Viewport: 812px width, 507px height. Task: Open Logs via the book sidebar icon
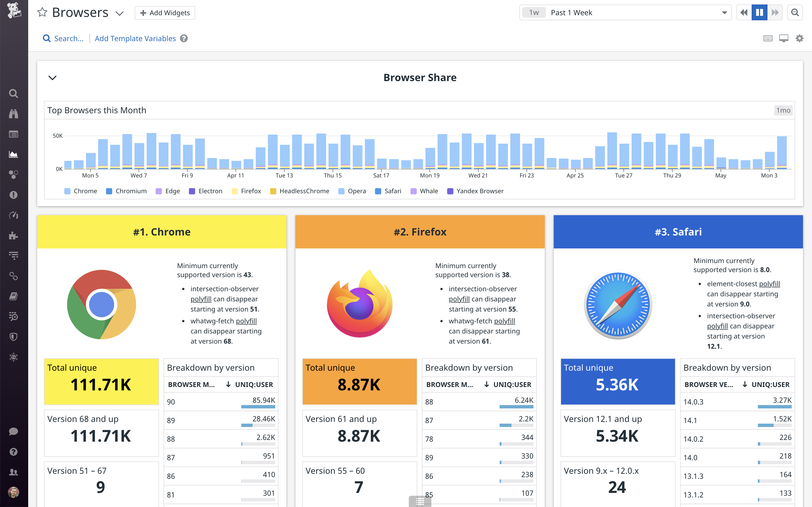click(14, 296)
